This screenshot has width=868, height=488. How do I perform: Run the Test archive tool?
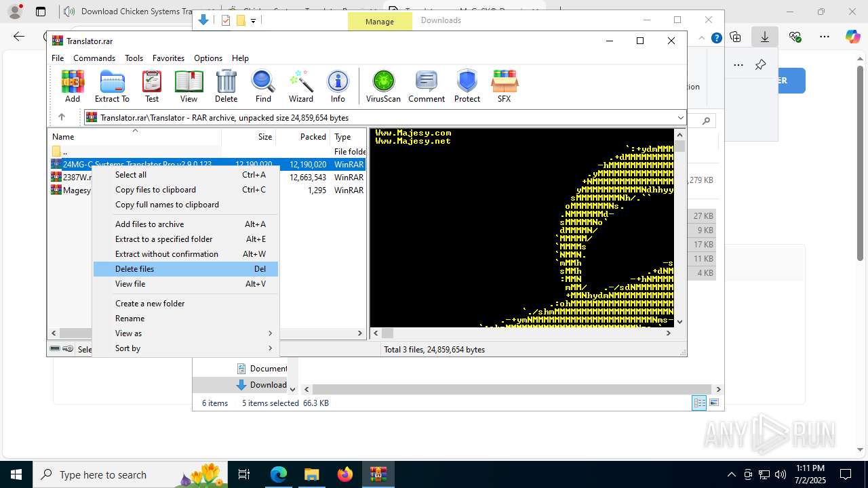(x=152, y=86)
